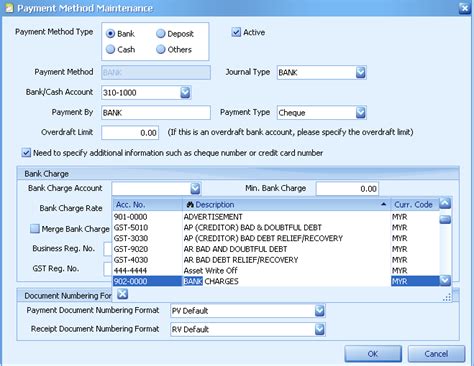Click account number GST-3030

pos(131,238)
